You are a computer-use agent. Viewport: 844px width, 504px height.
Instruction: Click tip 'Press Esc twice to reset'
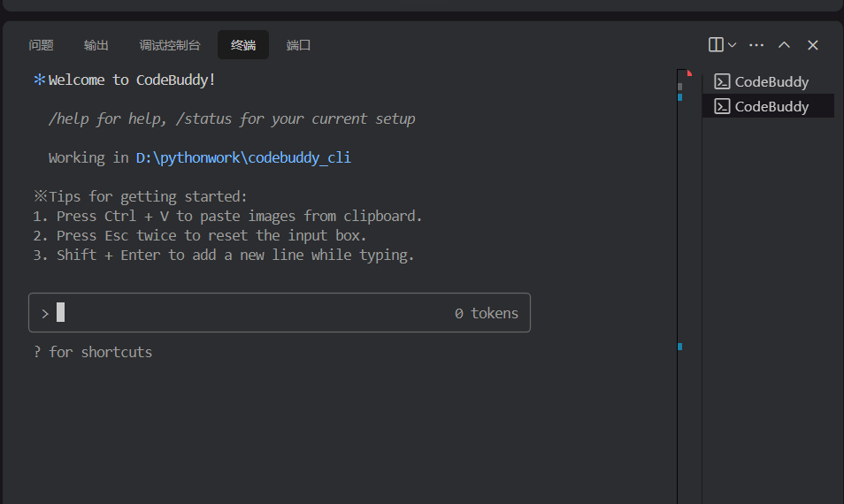click(200, 235)
